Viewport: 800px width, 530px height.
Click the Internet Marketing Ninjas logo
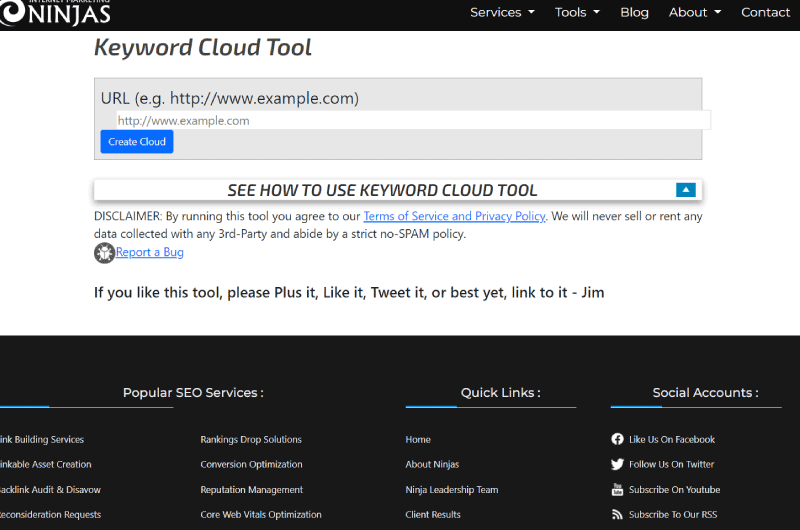55,12
